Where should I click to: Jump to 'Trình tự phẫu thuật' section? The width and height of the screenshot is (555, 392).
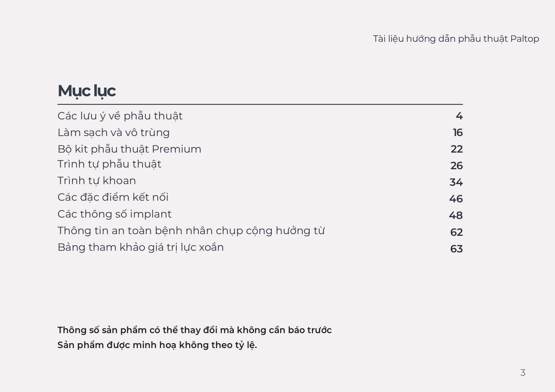click(109, 164)
